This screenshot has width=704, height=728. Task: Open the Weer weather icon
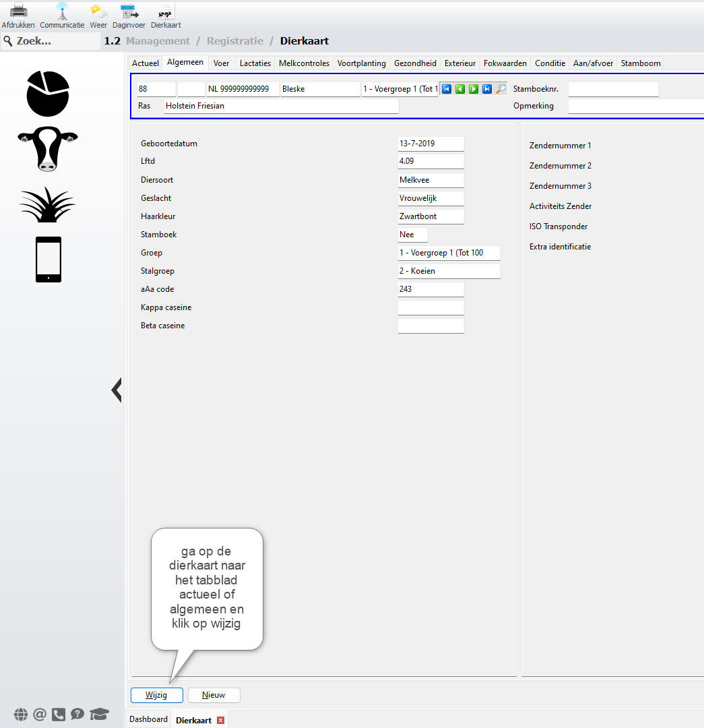(98, 11)
